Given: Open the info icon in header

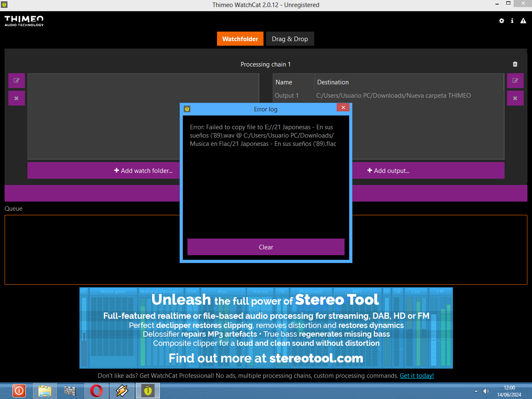Looking at the screenshot, I should [x=512, y=21].
